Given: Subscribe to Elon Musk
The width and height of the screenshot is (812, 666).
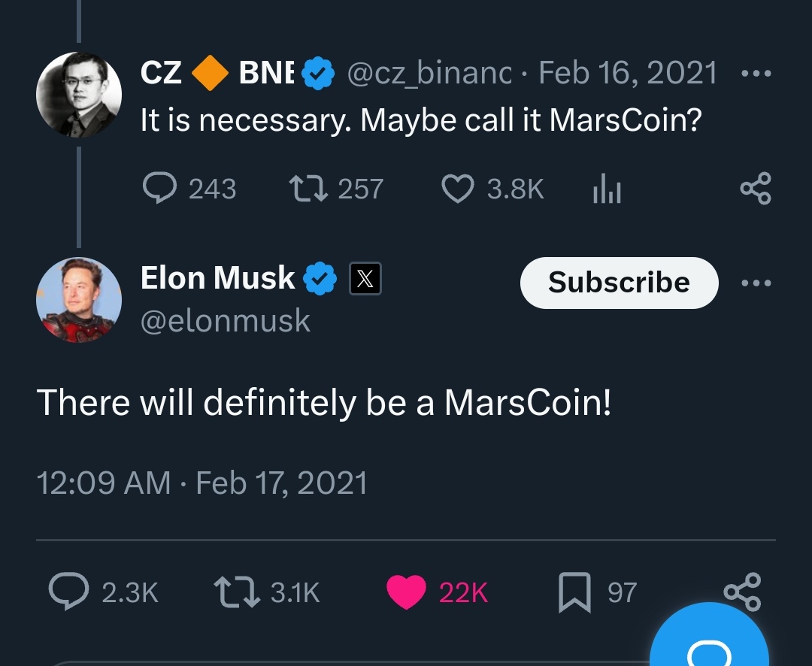Looking at the screenshot, I should click(x=619, y=283).
